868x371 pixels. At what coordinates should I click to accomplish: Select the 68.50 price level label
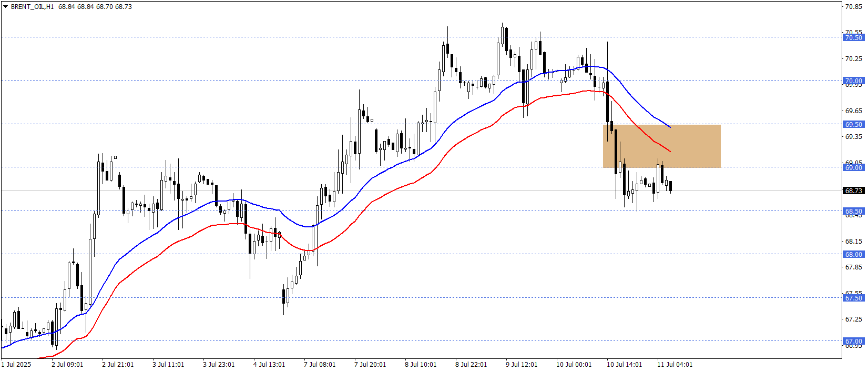tap(853, 211)
